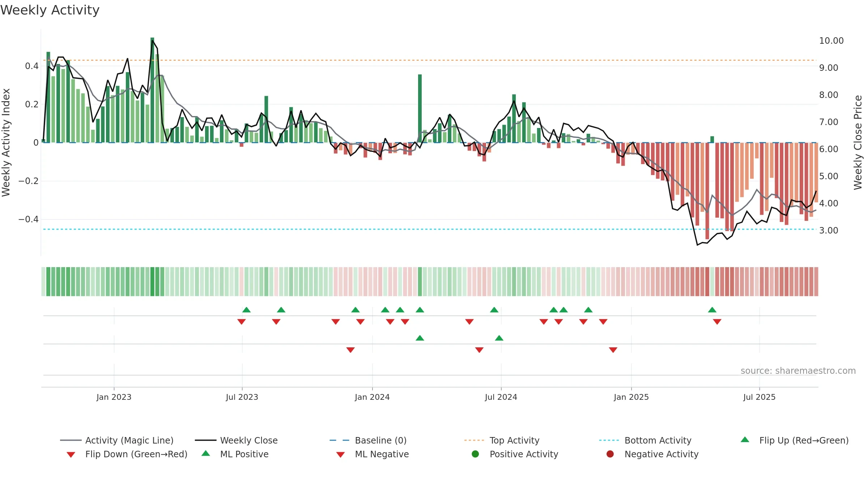Click the Positive Activity green circle icon
Viewport: 868px width, 488px height.
coord(476,454)
